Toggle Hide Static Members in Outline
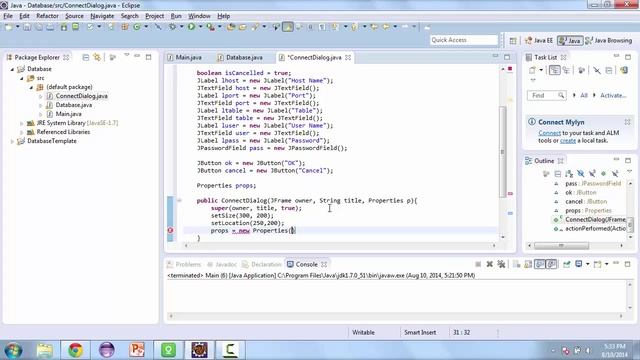Screen dimensions: 640x360 [592, 174]
